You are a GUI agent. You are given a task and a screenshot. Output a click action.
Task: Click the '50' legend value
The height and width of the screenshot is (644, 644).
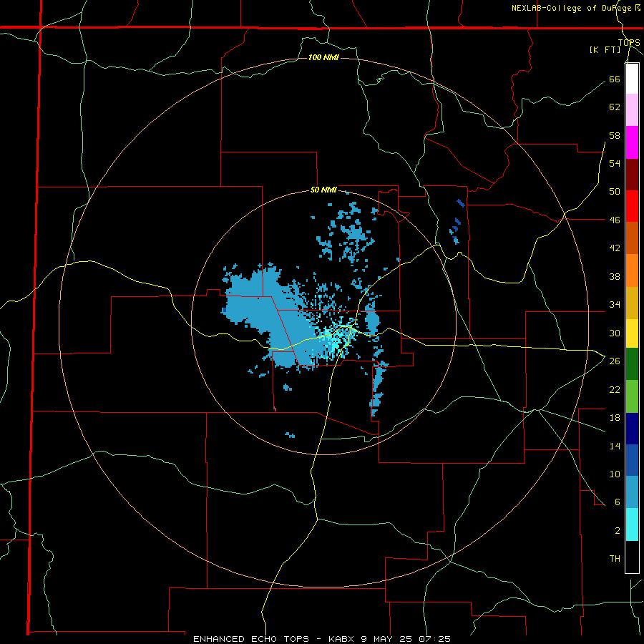[x=615, y=192]
